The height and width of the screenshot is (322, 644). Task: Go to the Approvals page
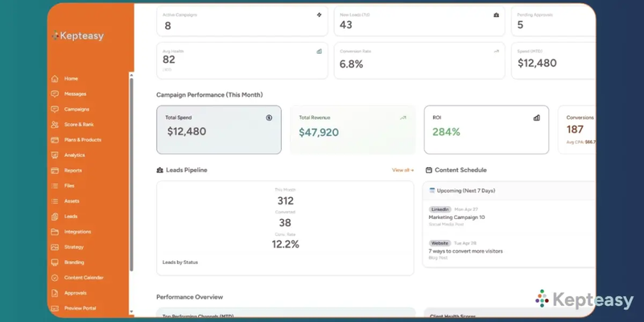coord(75,293)
